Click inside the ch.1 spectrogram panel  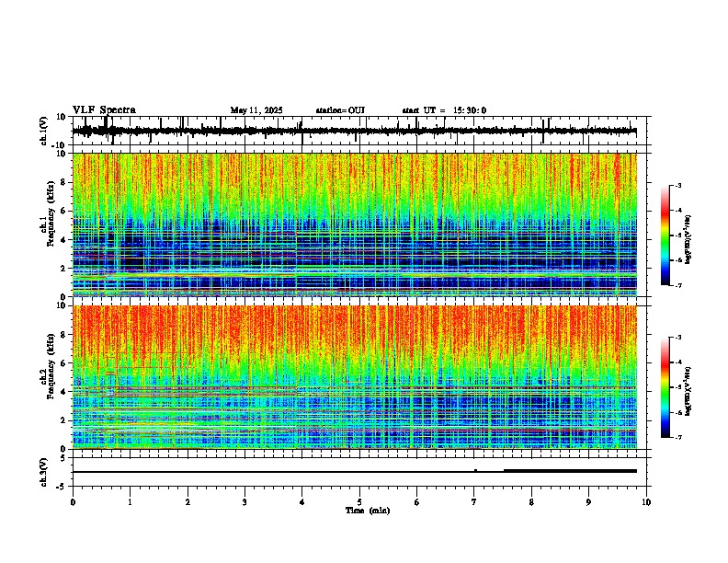(x=354, y=224)
